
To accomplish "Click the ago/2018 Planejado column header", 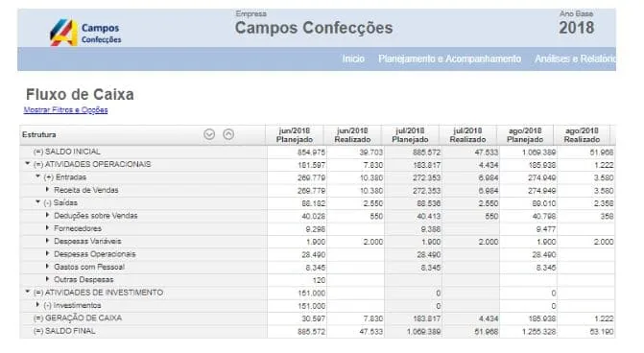I will (525, 135).
